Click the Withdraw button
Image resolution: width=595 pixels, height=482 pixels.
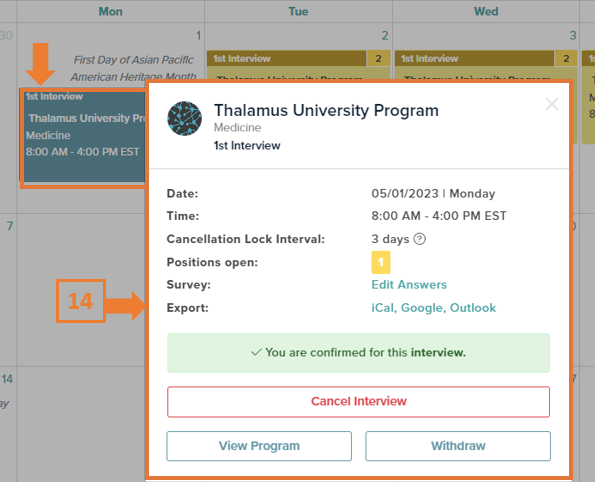(458, 446)
